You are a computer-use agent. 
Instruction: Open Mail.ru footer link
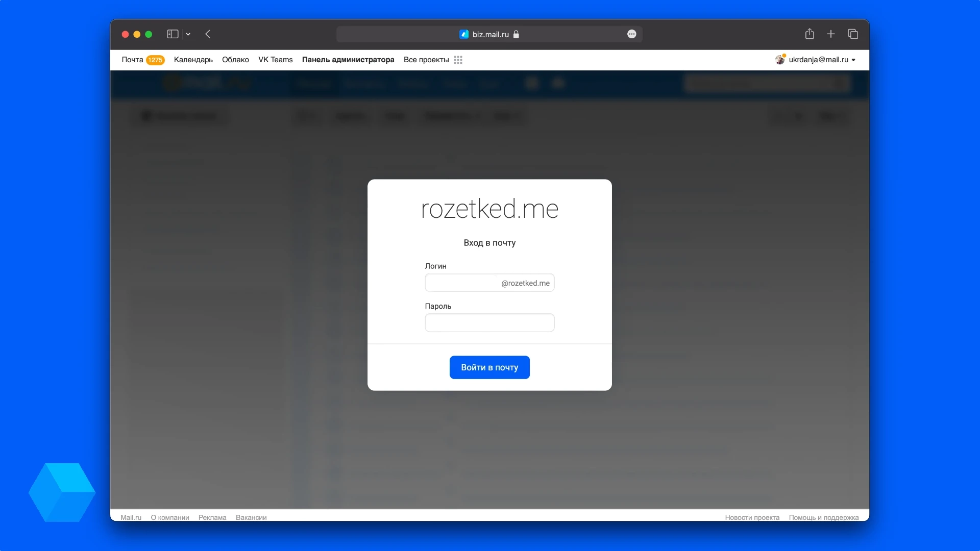click(131, 517)
